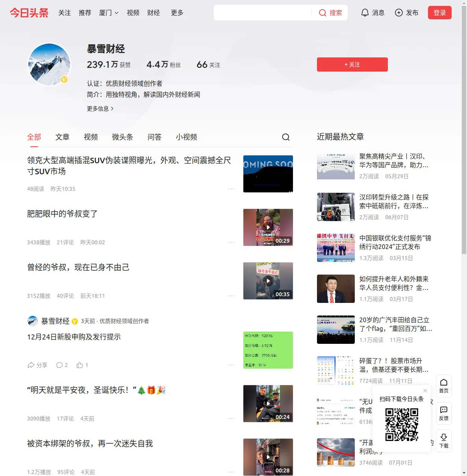Open the 厦门 city dropdown
Image resolution: width=467 pixels, height=476 pixels.
pos(109,13)
